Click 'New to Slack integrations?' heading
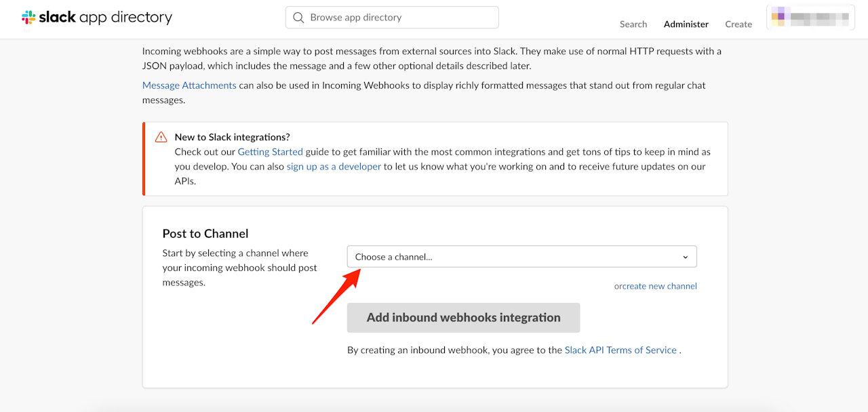 coord(232,137)
